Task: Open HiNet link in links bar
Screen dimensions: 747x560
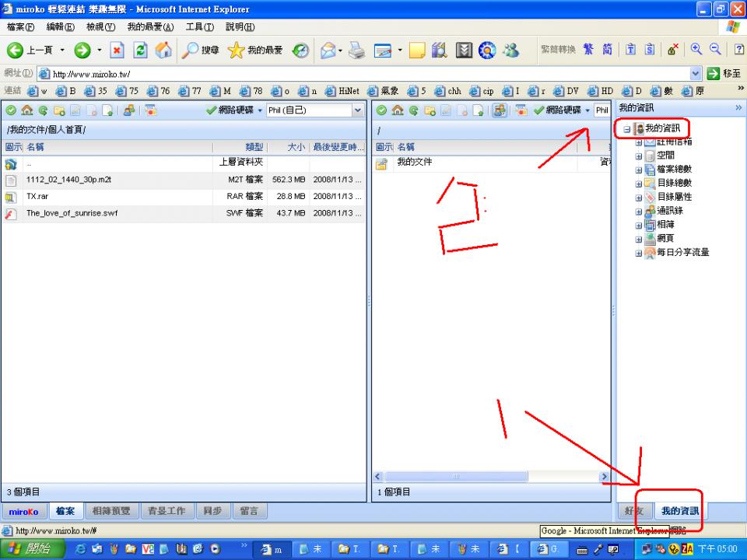Action: pyautogui.click(x=342, y=90)
